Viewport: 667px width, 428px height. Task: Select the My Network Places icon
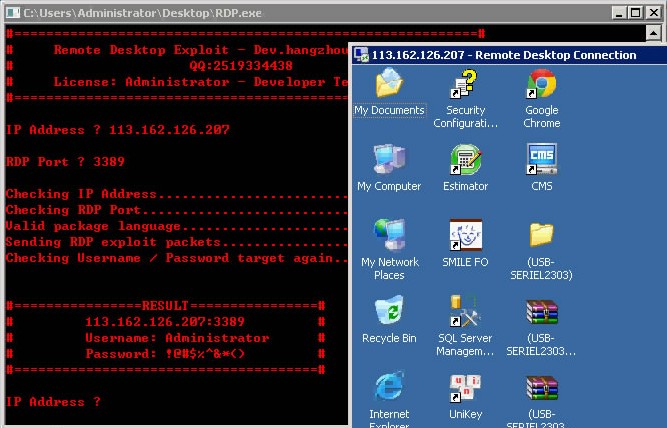click(389, 235)
